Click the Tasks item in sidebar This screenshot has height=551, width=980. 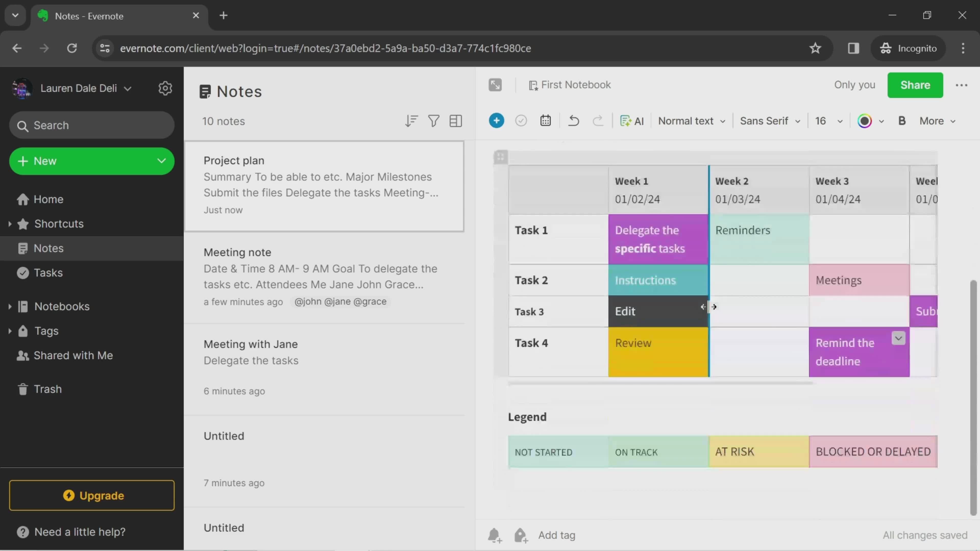click(48, 272)
